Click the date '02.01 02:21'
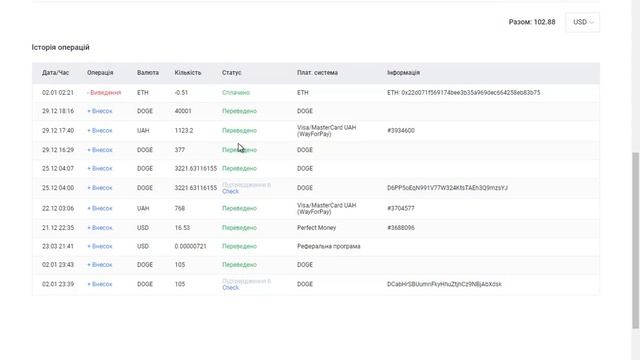The height and width of the screenshot is (360, 640). (x=58, y=93)
